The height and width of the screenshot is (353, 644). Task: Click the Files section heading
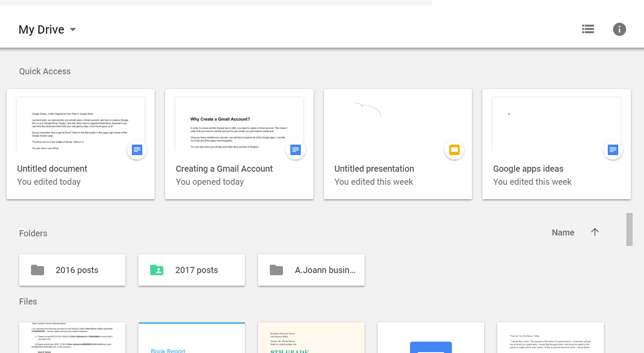click(28, 301)
